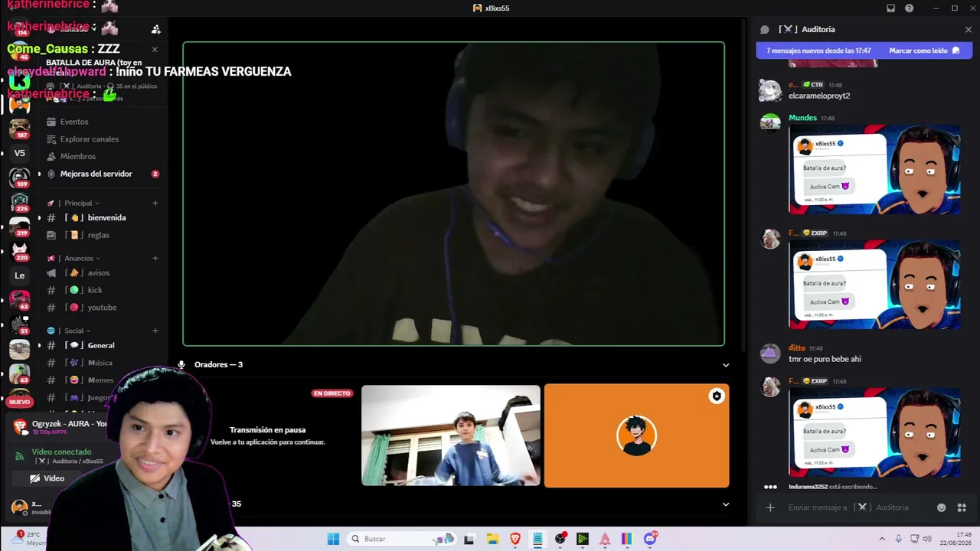980x551 pixels.
Task: Select the boy's webcam speaker tile
Action: point(451,435)
